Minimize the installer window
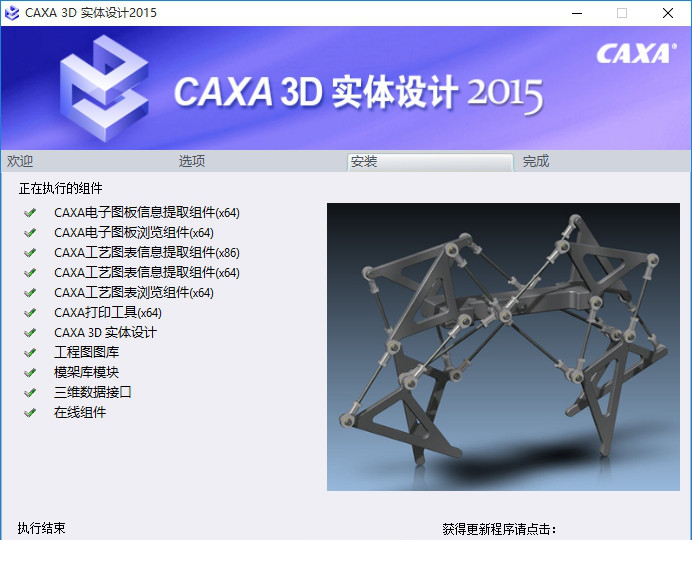Viewport: 692px width, 561px height. pyautogui.click(x=577, y=13)
